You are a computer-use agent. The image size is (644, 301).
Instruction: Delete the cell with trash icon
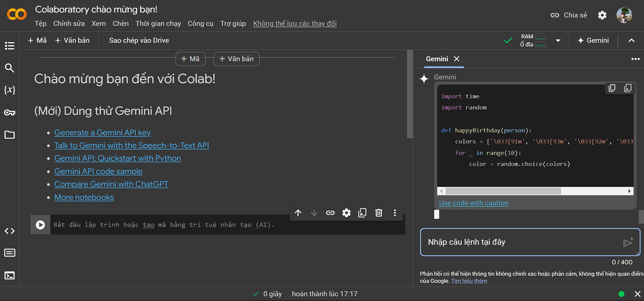coord(379,213)
